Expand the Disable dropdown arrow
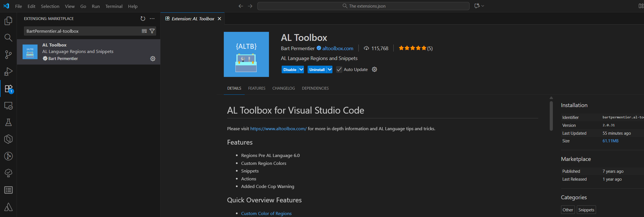This screenshot has height=217, width=644. tap(301, 70)
